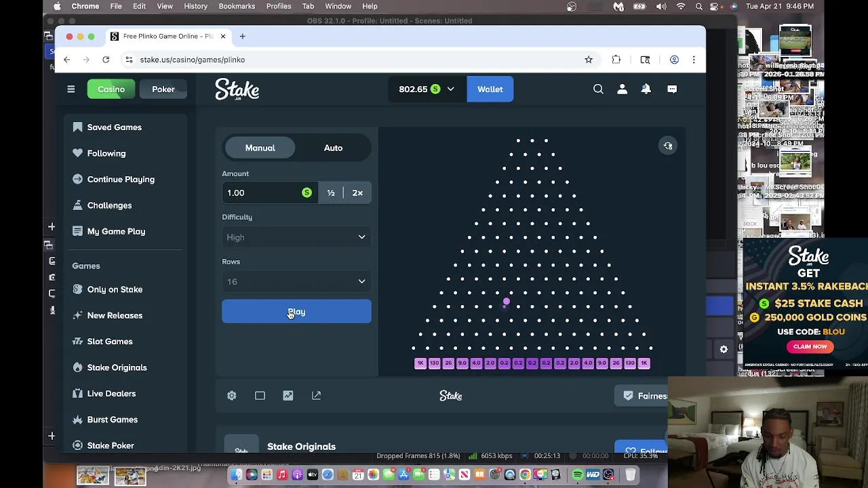
Task: Open My Game Play in sidebar
Action: click(116, 231)
